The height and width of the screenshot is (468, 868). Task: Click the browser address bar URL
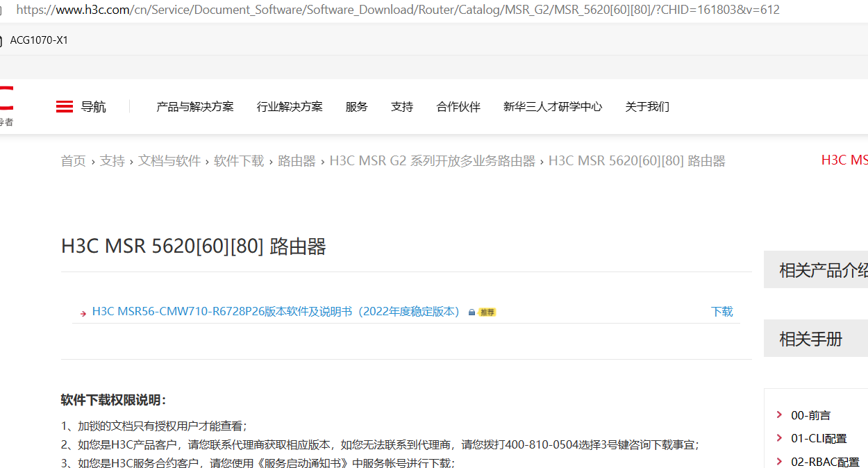click(x=398, y=10)
